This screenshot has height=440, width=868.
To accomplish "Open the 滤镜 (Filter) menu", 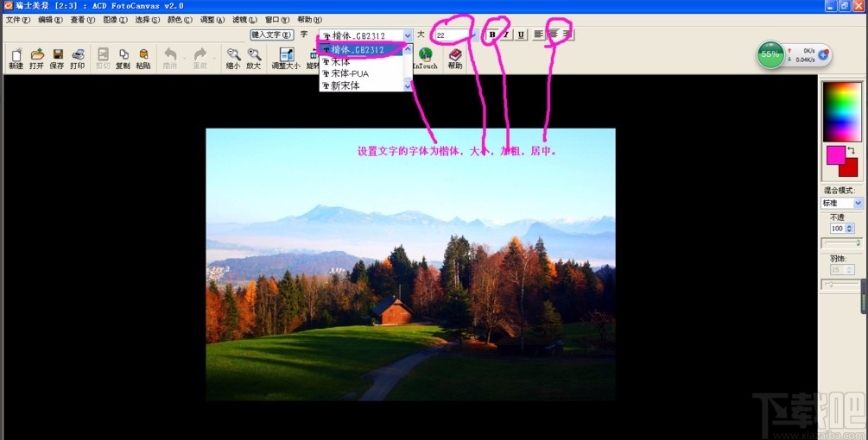I will [244, 19].
